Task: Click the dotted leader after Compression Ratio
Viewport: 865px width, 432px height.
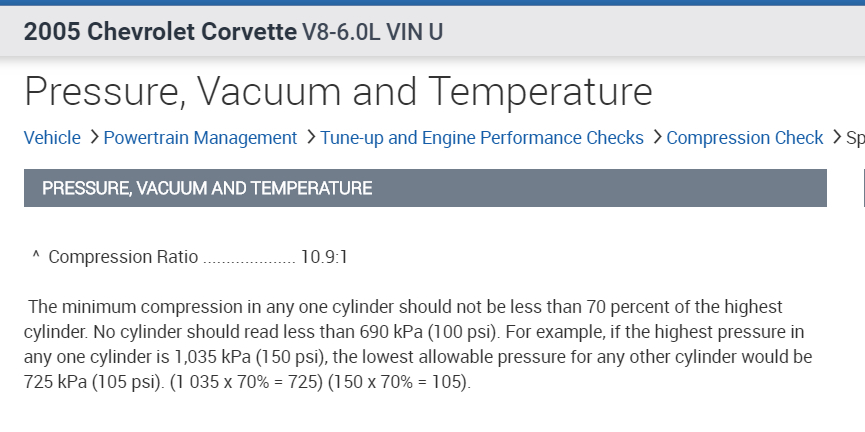Action: tap(249, 258)
